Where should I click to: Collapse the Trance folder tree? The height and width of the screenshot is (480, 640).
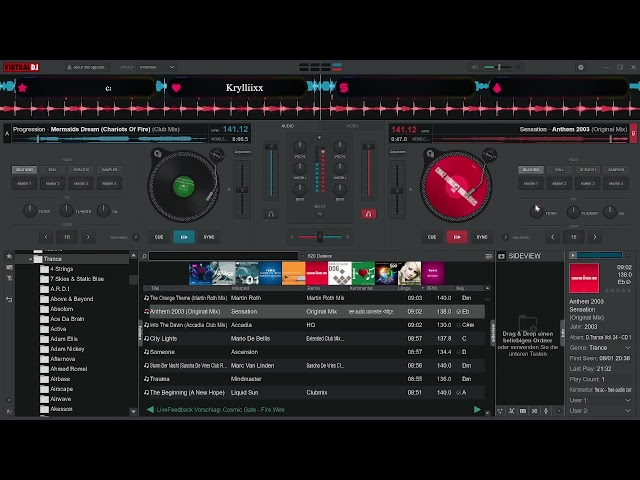pos(30,259)
